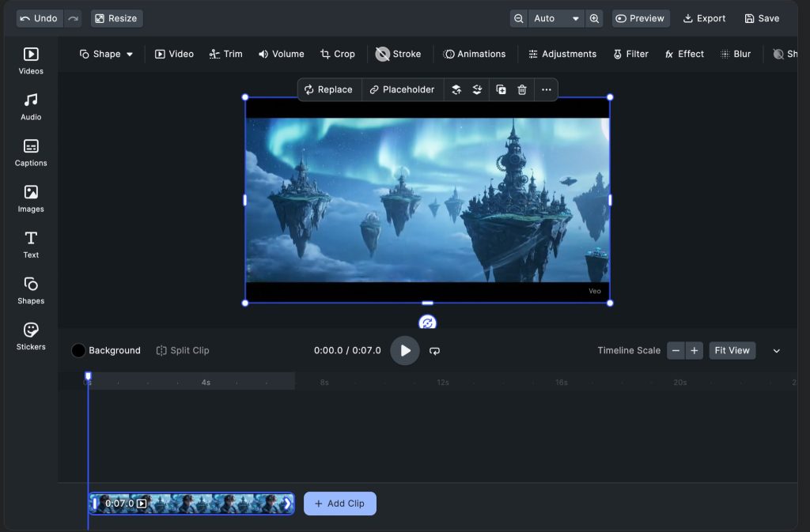
Task: Open the Animations options
Action: (x=475, y=55)
